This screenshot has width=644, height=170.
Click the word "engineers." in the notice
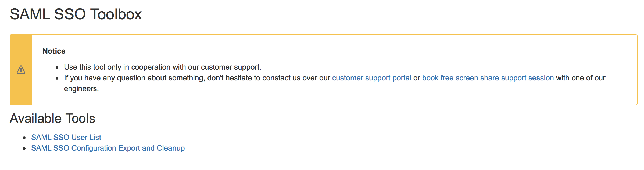coord(81,89)
